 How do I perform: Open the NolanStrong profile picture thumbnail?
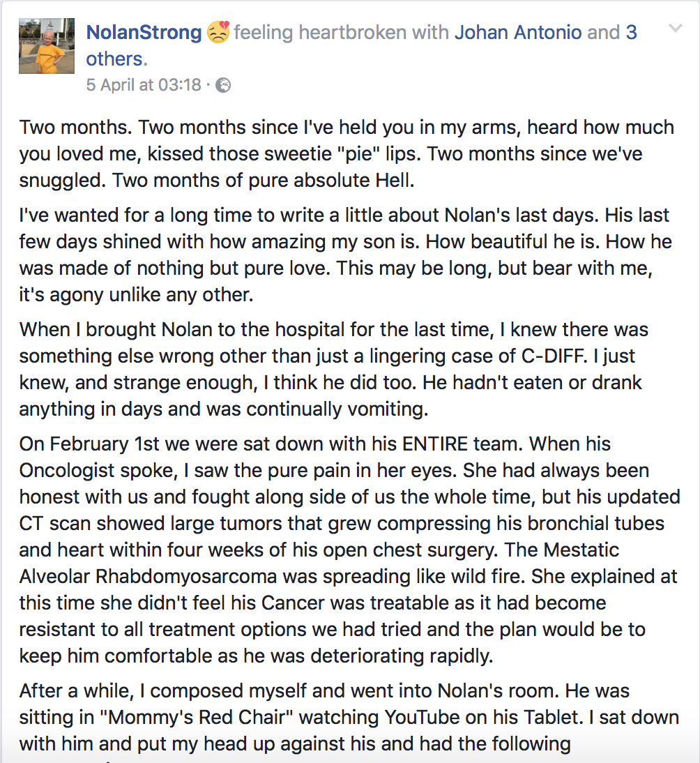[x=47, y=46]
